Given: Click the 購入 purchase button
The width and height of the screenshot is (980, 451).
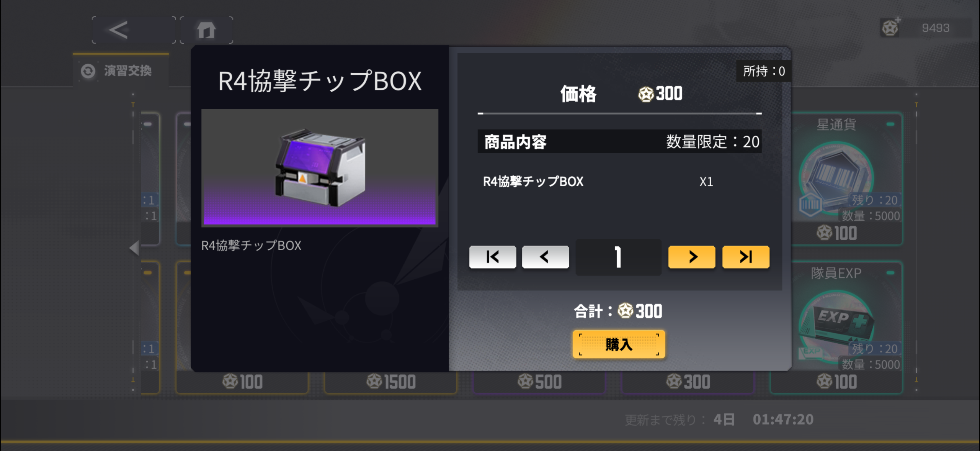Looking at the screenshot, I should pos(619,344).
